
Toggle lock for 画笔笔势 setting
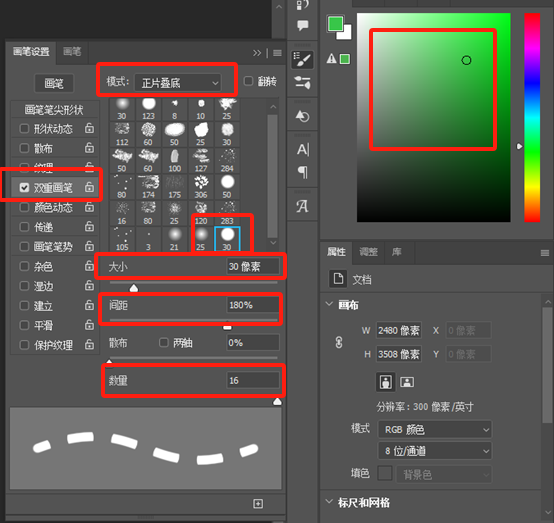[x=89, y=246]
